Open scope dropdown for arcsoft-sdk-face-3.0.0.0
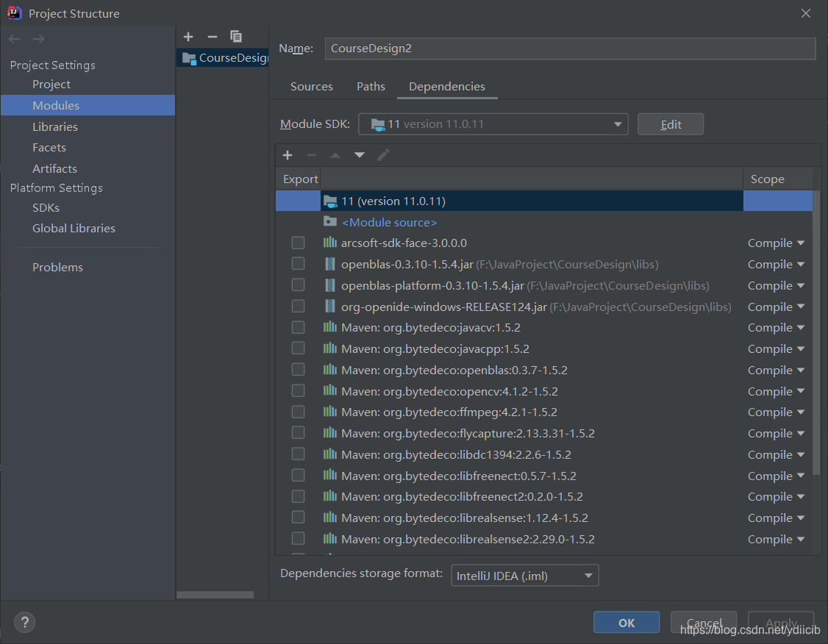The height and width of the screenshot is (644, 828). point(776,243)
